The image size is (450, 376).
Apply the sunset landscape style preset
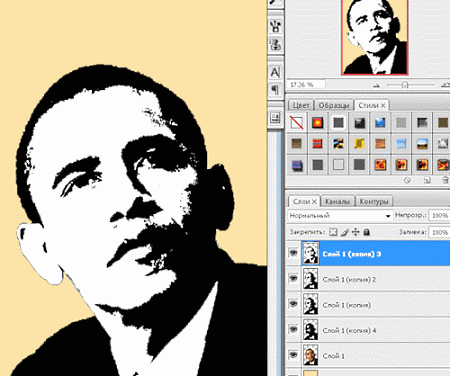[x=422, y=144]
